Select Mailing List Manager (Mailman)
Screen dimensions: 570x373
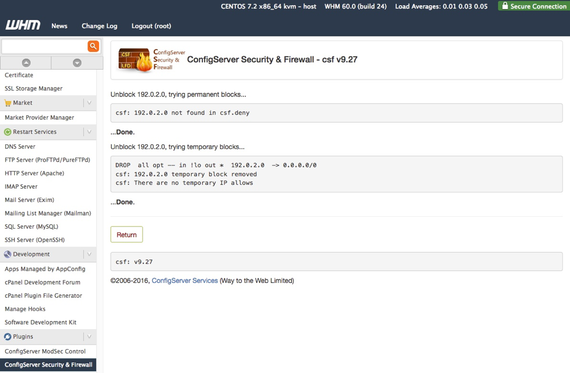(48, 213)
